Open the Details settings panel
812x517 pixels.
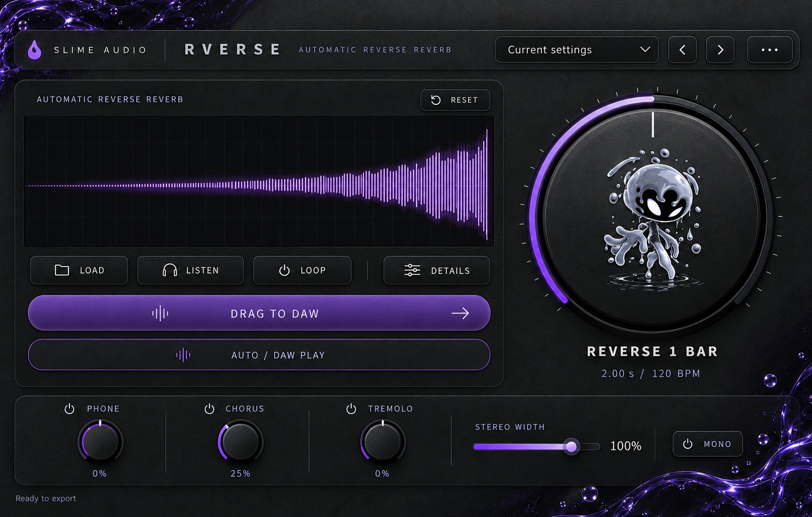click(437, 270)
